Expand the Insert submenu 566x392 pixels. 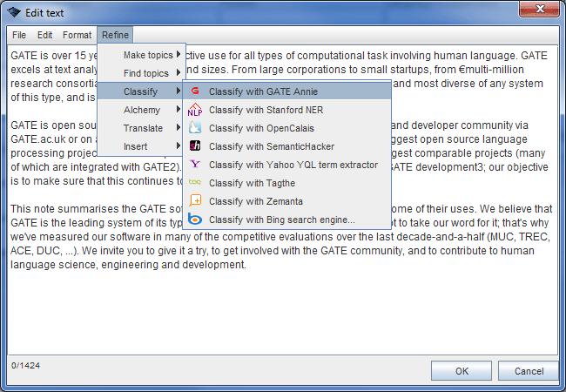pos(141,146)
